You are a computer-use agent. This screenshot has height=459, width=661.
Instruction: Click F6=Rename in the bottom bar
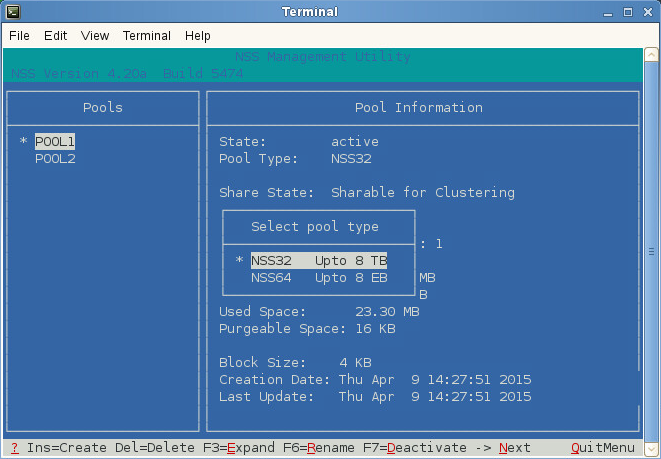[319, 448]
